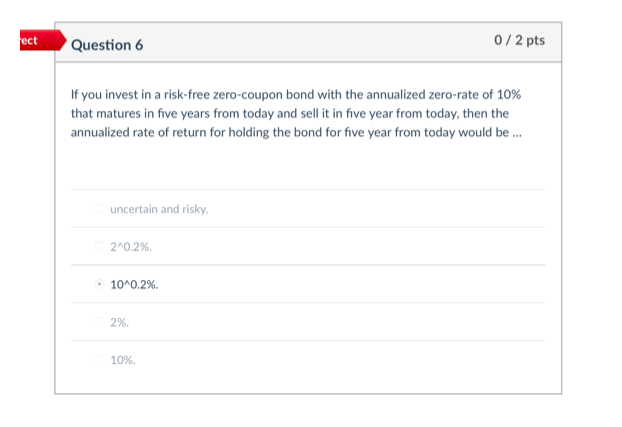Click the red Incorrect flag badge

click(x=28, y=41)
